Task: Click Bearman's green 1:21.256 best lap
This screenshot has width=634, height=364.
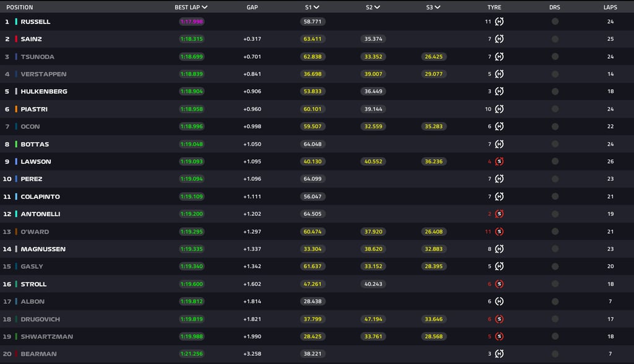Action: [x=192, y=354]
